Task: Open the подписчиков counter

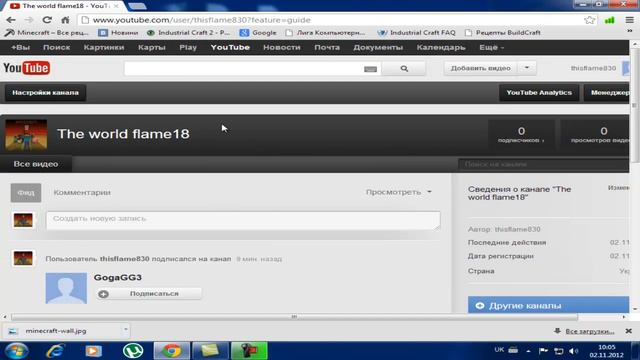Action: [521, 135]
